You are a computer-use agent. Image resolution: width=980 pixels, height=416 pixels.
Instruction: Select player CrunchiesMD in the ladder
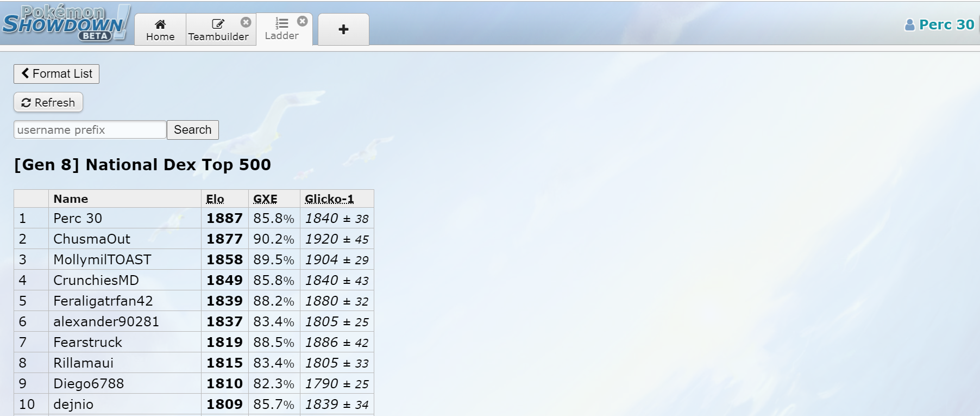[x=96, y=281]
